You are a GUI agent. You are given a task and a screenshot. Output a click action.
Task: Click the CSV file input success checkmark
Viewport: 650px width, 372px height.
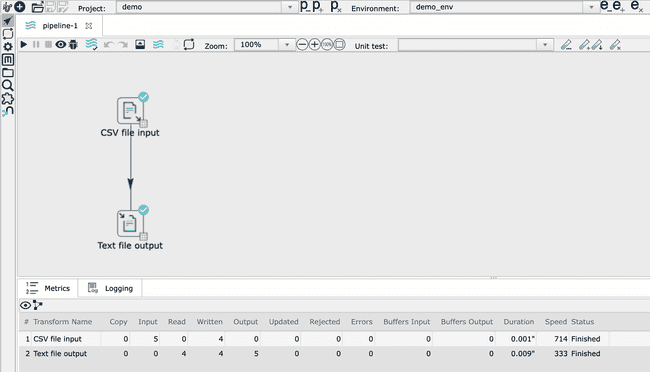coord(143,97)
